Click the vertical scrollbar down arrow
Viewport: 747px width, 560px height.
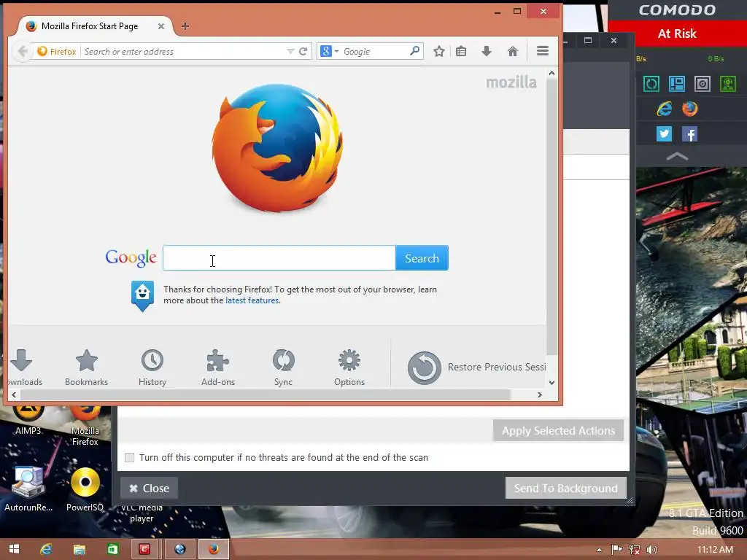(x=551, y=382)
